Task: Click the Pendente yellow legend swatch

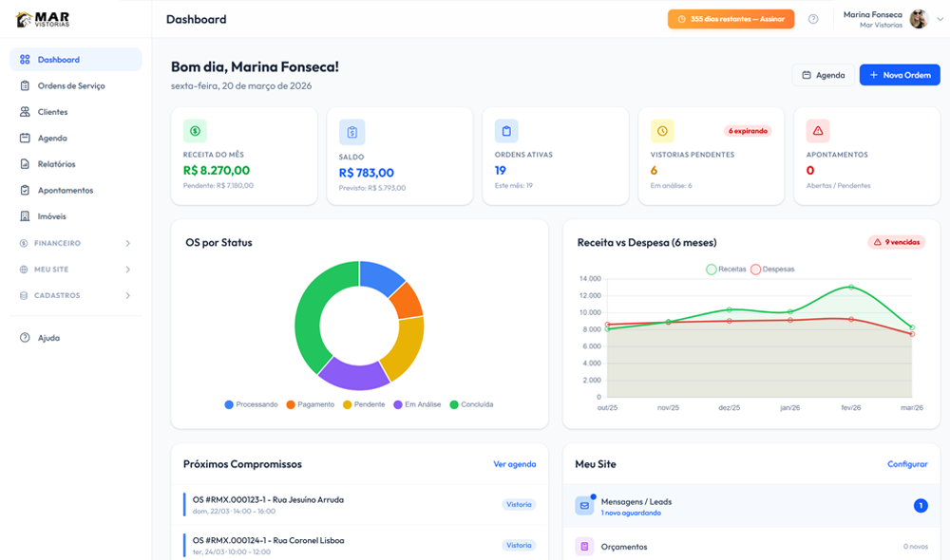Action: click(348, 404)
